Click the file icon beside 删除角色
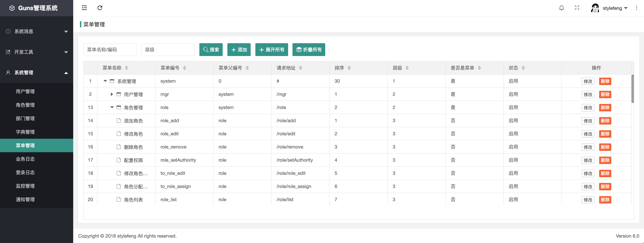The height and width of the screenshot is (243, 644). click(x=119, y=147)
